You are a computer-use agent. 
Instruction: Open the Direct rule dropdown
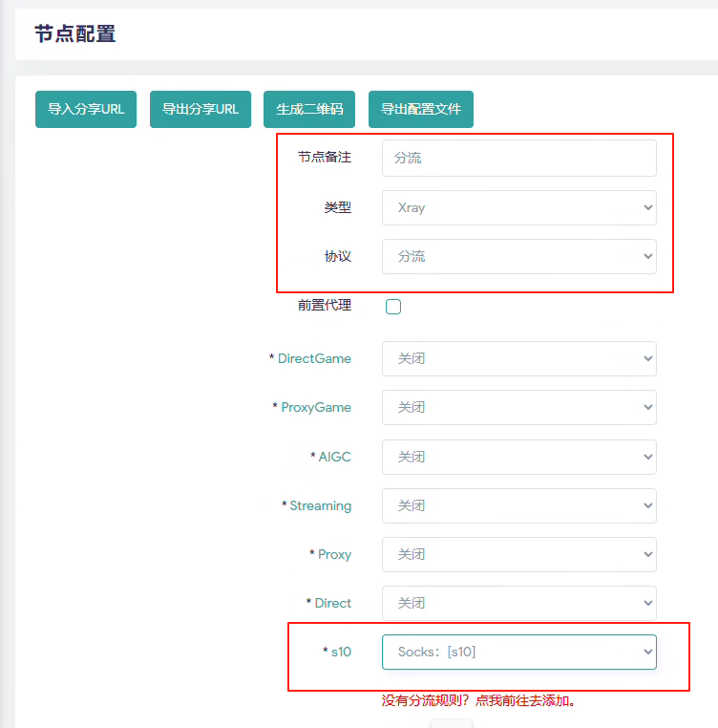pos(518,603)
